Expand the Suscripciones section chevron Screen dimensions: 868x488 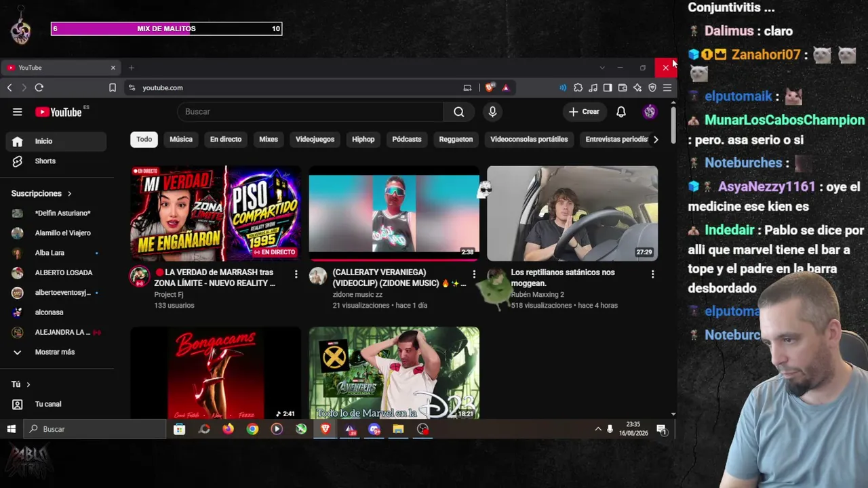point(69,194)
